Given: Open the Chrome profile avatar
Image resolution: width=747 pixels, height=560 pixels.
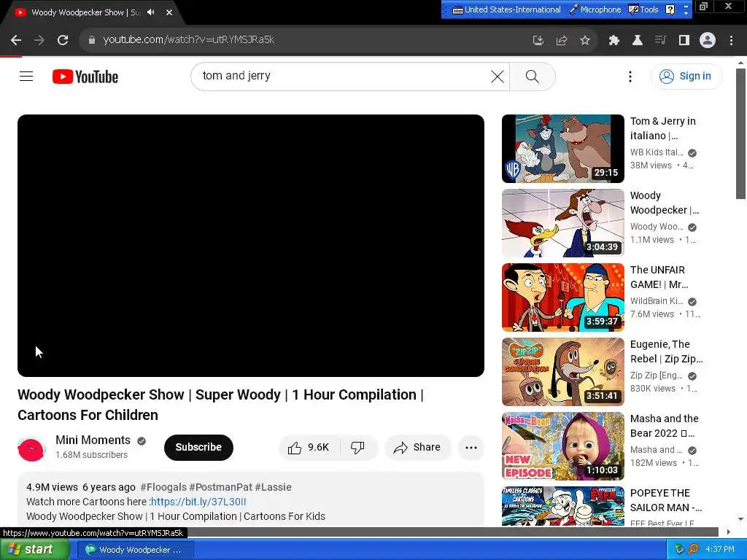Looking at the screenshot, I should pyautogui.click(x=708, y=41).
